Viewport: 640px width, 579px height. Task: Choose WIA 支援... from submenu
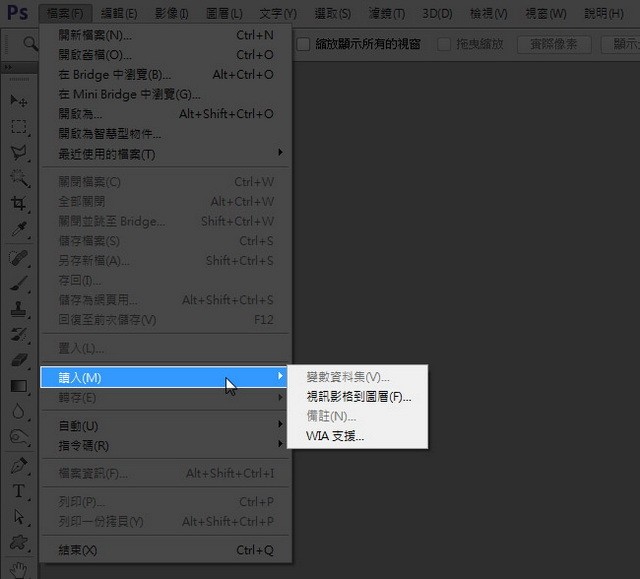[x=358, y=436]
